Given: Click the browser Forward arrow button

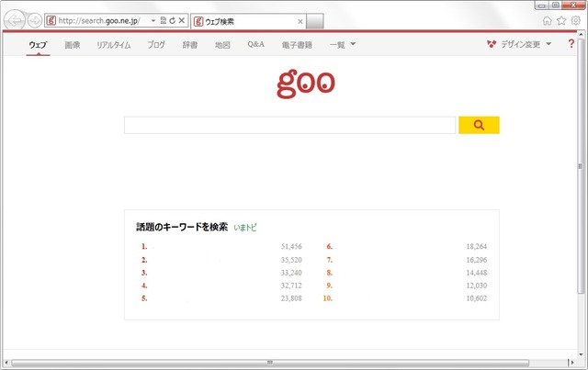Looking at the screenshot, I should tap(35, 20).
